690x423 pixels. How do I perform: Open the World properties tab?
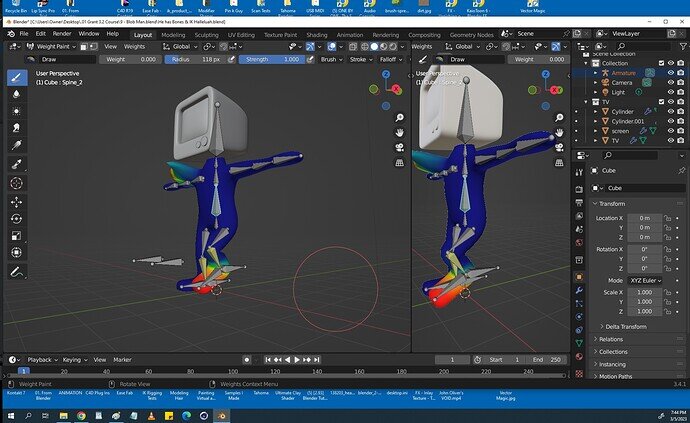click(x=579, y=242)
